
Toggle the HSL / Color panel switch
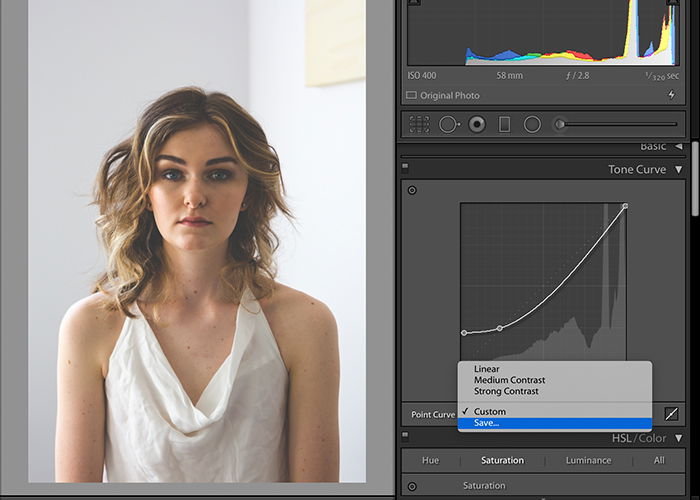(405, 435)
